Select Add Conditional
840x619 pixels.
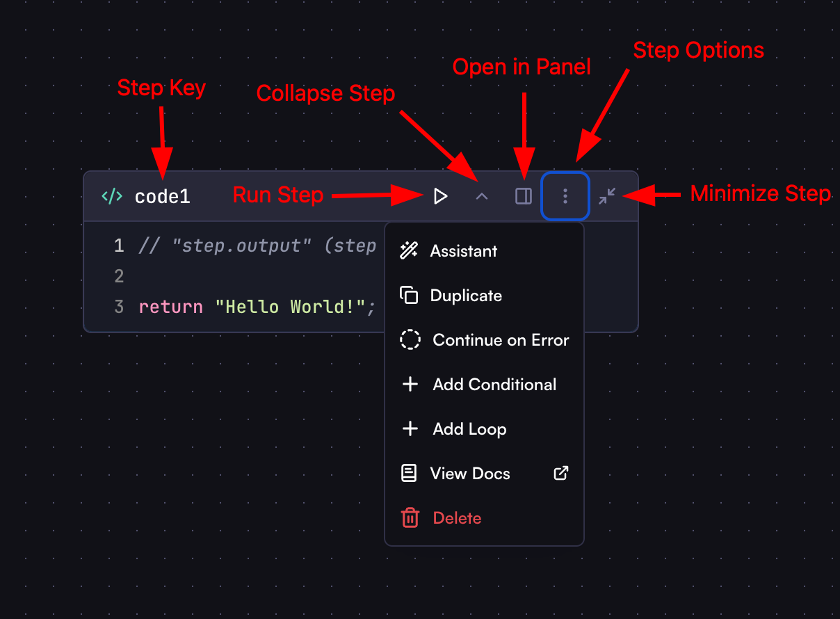pyautogui.click(x=494, y=384)
